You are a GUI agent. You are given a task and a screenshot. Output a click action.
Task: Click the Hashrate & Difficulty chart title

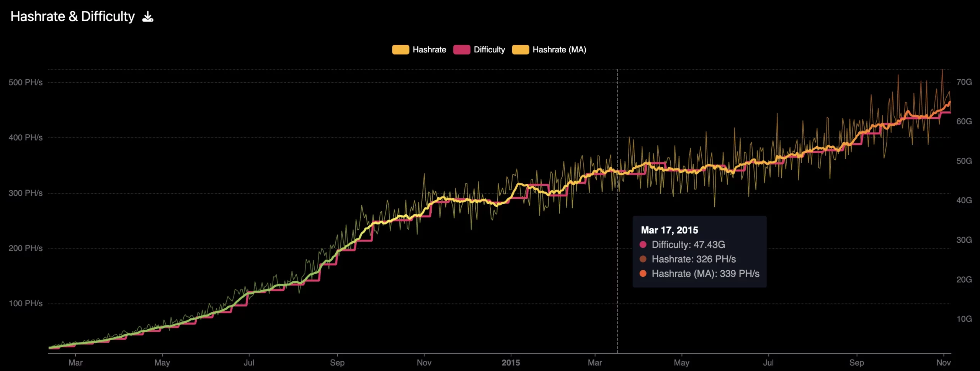click(x=73, y=16)
